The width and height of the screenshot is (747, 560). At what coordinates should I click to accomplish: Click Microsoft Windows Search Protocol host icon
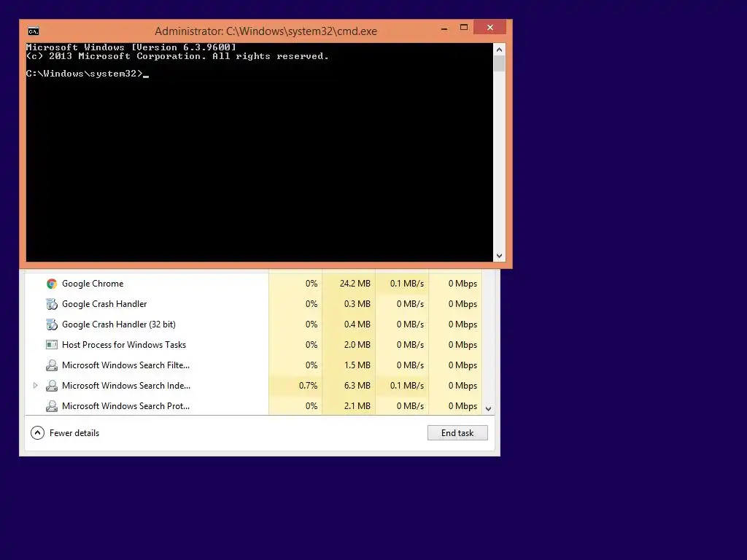point(52,406)
